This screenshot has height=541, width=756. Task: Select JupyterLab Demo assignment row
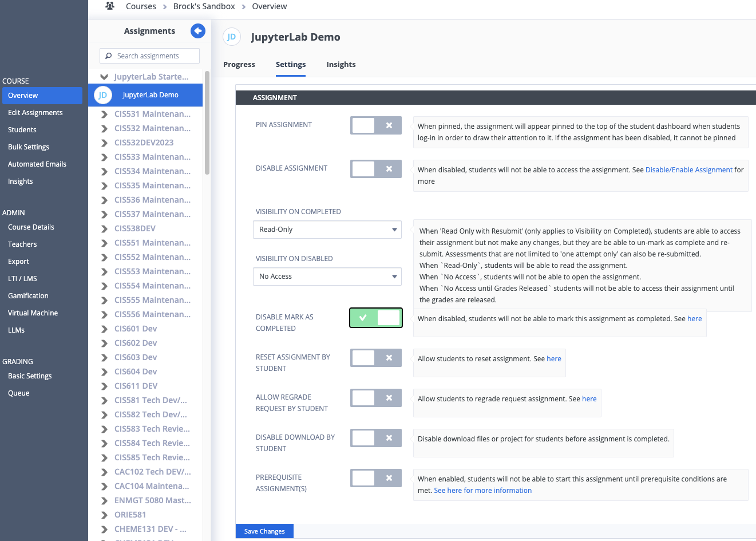click(145, 95)
